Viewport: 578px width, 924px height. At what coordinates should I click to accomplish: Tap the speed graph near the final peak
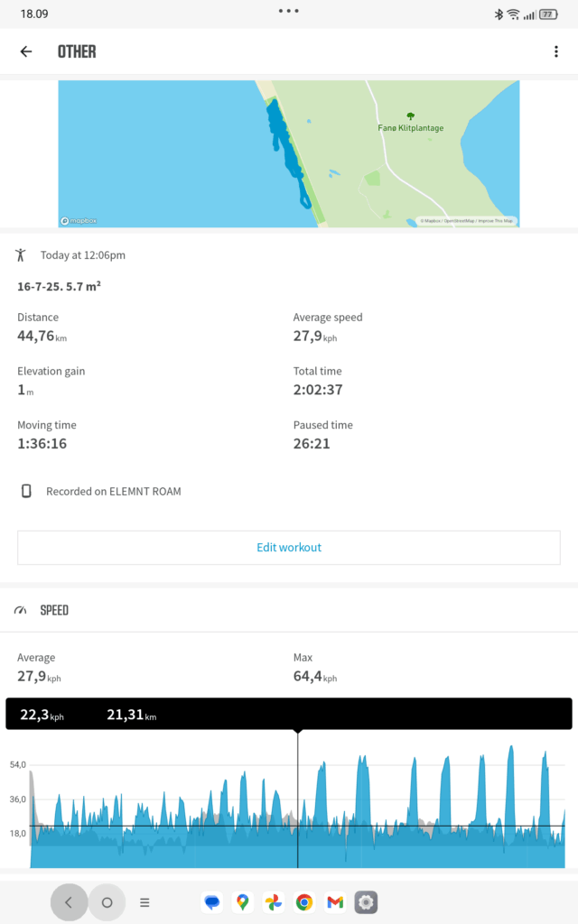coord(545,784)
